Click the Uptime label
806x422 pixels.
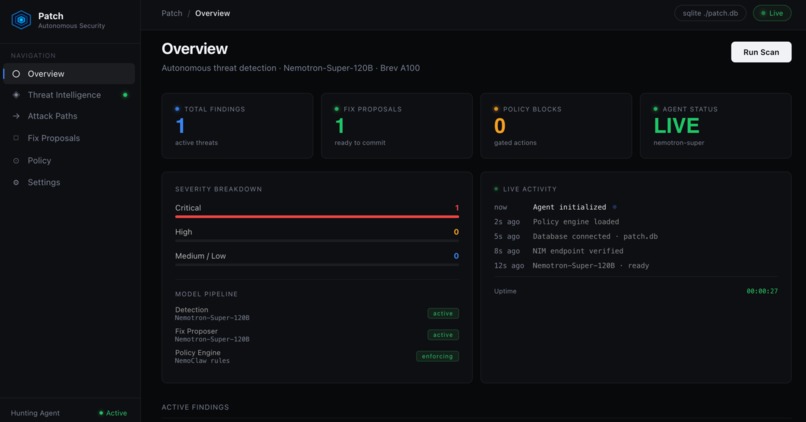[x=505, y=291]
